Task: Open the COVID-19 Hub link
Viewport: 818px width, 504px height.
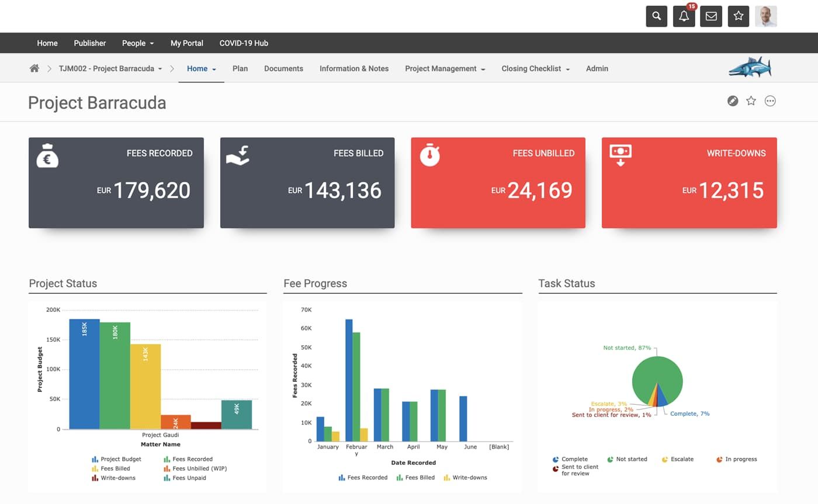Action: coord(244,43)
